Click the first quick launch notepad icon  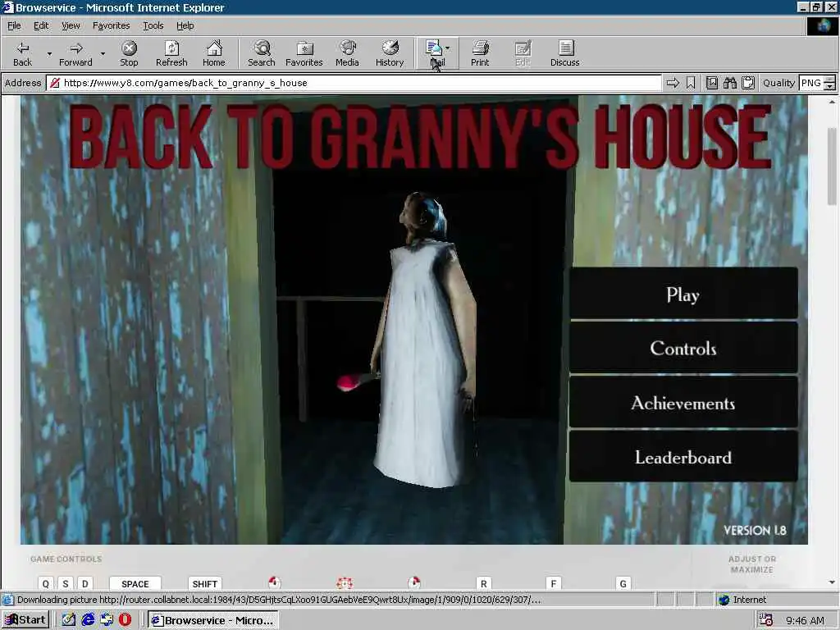69,620
